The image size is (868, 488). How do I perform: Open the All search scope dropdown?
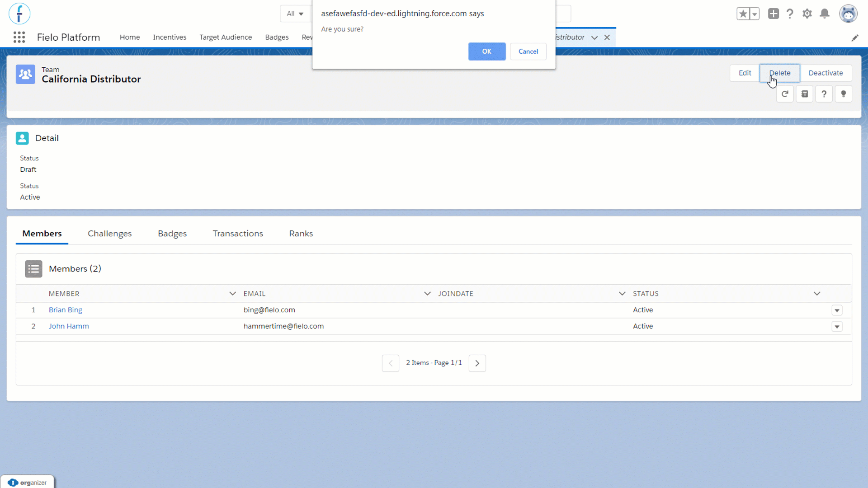(295, 14)
